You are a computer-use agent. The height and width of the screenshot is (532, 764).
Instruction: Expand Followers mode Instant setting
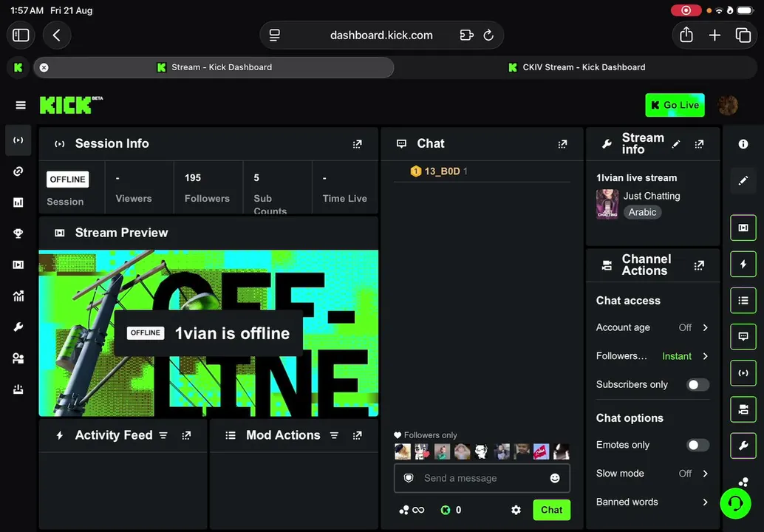(652, 356)
